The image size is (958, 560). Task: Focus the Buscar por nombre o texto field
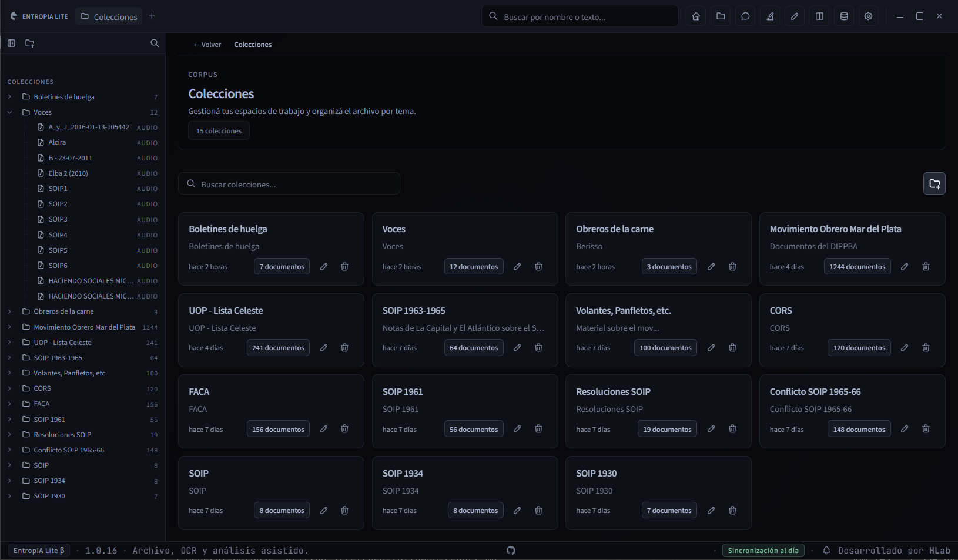[x=580, y=16]
